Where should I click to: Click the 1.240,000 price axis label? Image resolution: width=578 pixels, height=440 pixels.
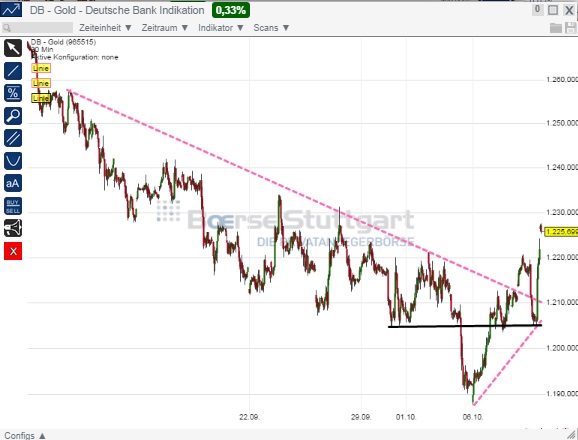(561, 168)
